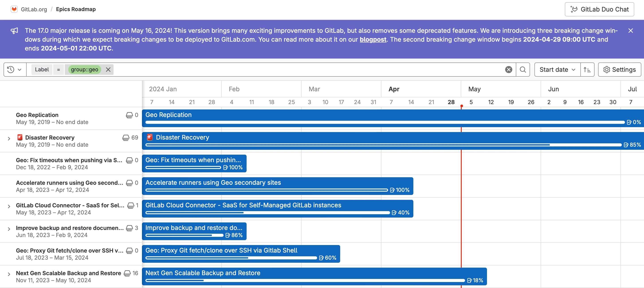Open the blogpost link in banner
Viewport: 644px width, 288px height.
[373, 39]
